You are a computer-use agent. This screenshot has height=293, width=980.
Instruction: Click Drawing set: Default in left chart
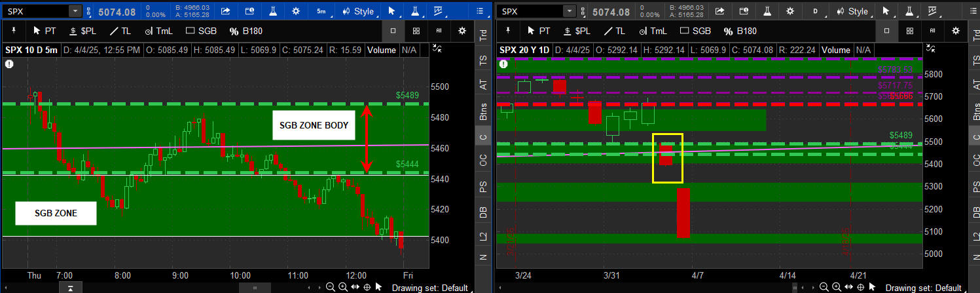429,288
